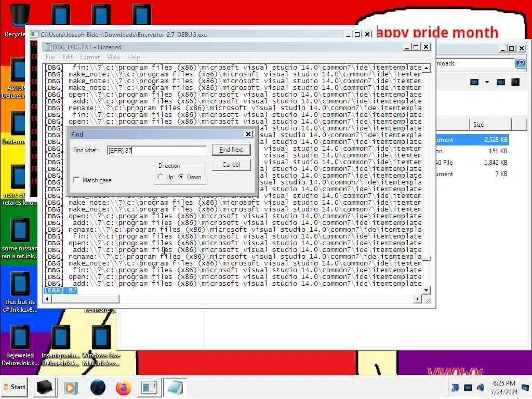Image resolution: width=532 pixels, height=399 pixels.
Task: Click Notepad's horizontal scrollbar left arrow
Action: pyautogui.click(x=47, y=299)
